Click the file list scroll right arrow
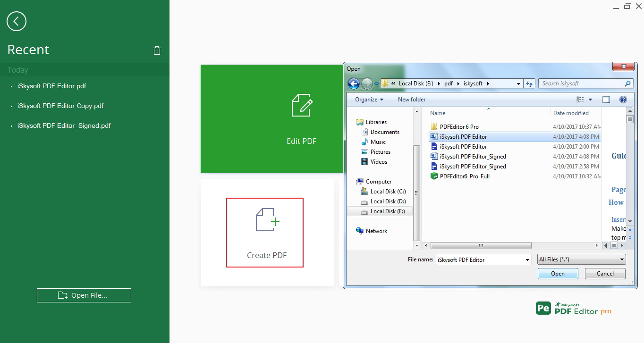Viewport: 644px width, 343px height. [598, 246]
